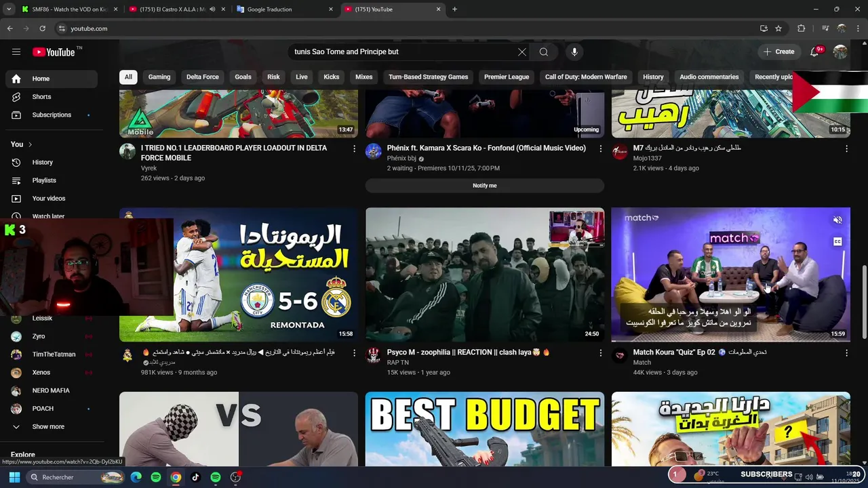The image size is (868, 488).
Task: Click the search magnifier button
Action: pos(544,52)
